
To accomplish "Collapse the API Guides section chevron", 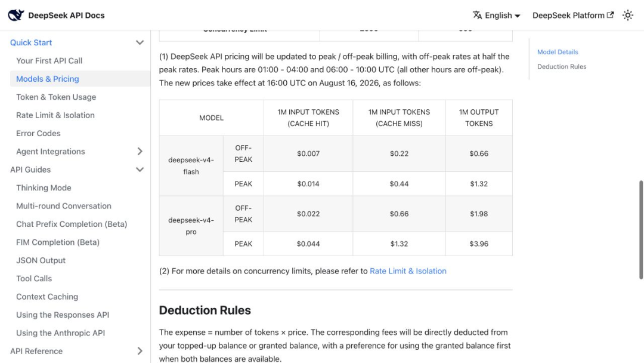I will click(x=140, y=170).
